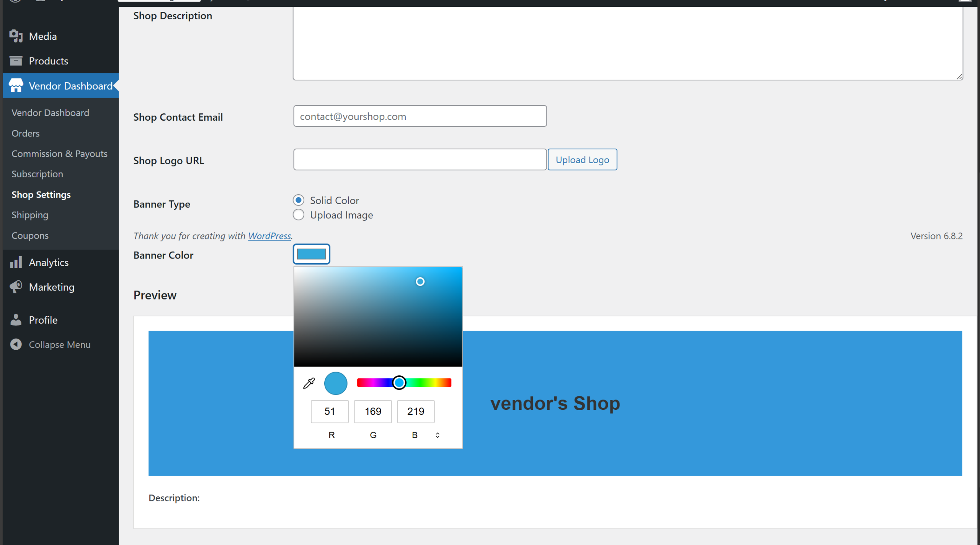This screenshot has width=980, height=545.
Task: Click the vendor's Shop preview title
Action: click(555, 403)
